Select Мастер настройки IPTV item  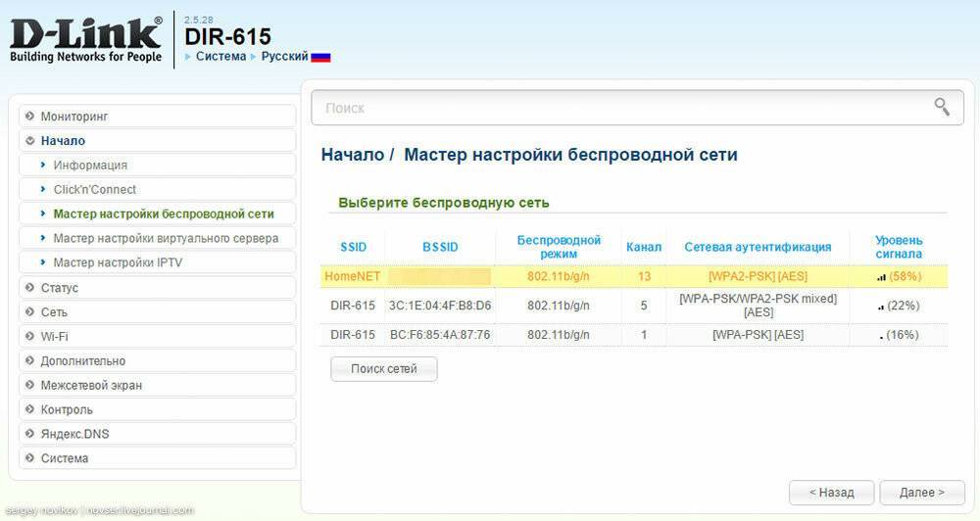pos(118,263)
